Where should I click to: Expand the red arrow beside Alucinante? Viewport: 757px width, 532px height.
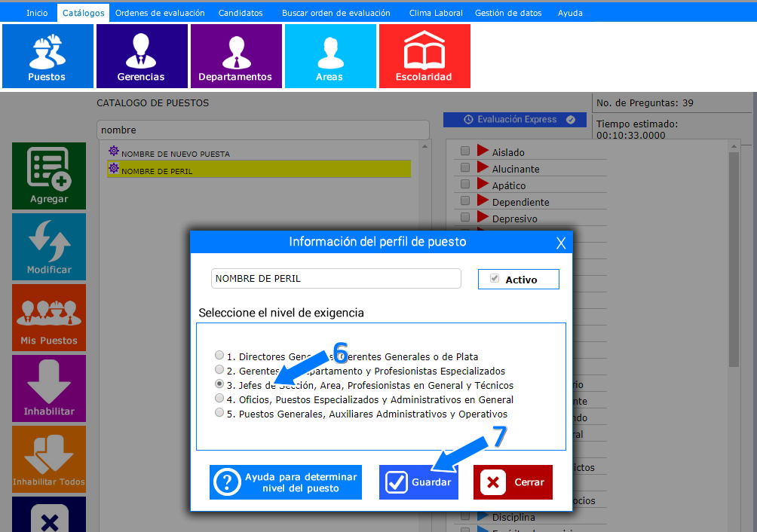(483, 167)
